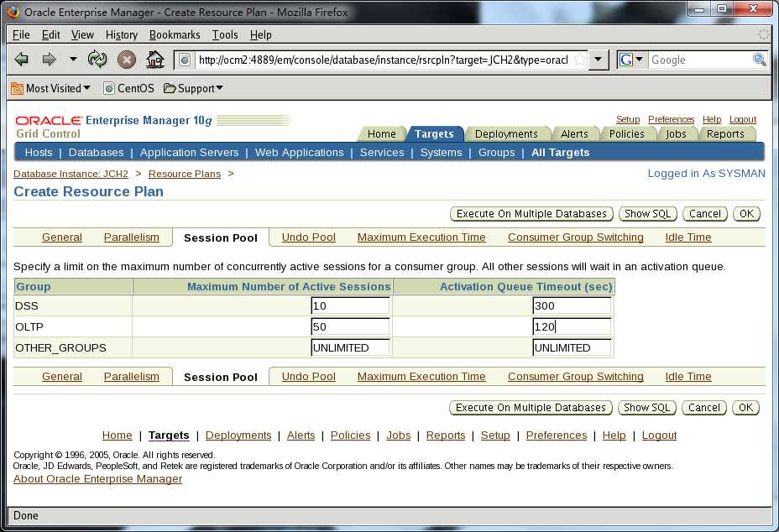779x532 pixels.
Task: Click OTHER_GROUPS activation queue timeout field
Action: 572,347
